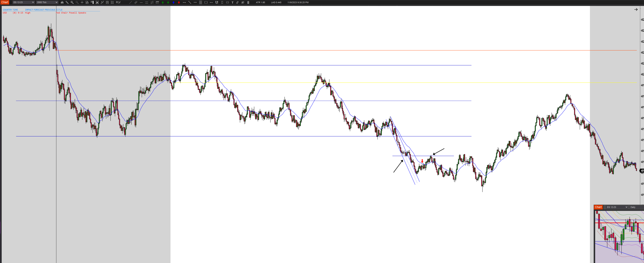Select the rectangle drawing tool
644x263 pixels.
click(206, 3)
